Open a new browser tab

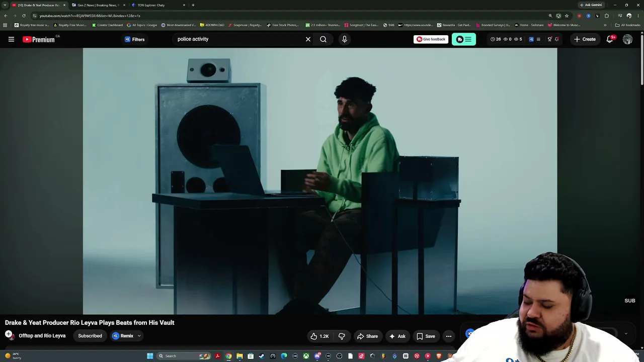tap(193, 5)
